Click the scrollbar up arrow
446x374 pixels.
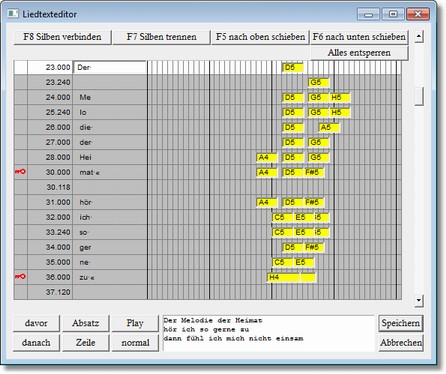(x=419, y=36)
